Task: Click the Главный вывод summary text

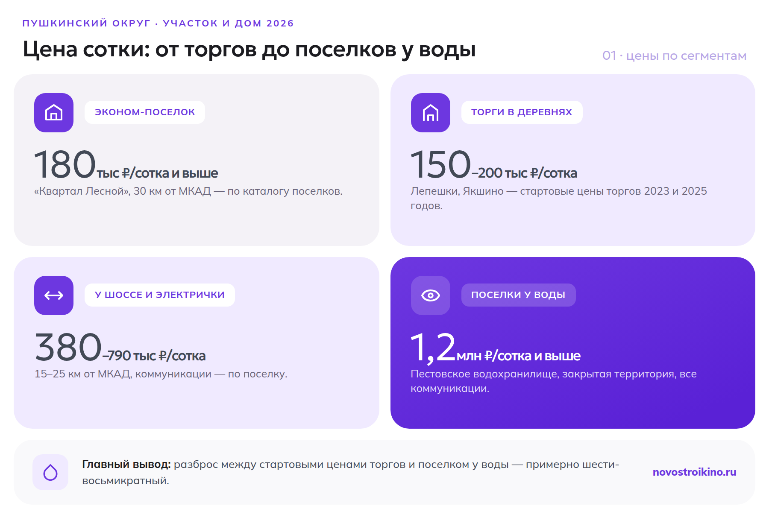Action: click(x=351, y=472)
